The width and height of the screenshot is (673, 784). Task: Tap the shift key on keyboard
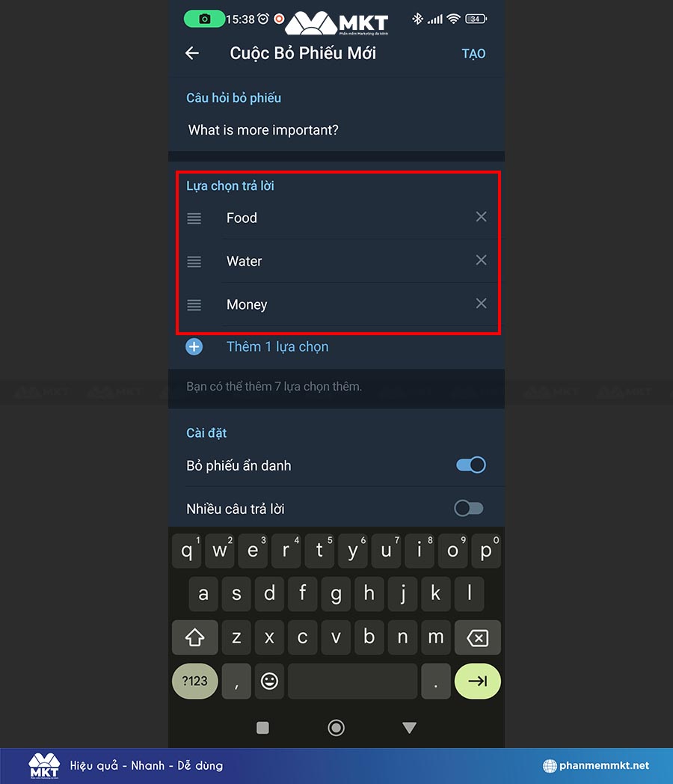pyautogui.click(x=195, y=637)
